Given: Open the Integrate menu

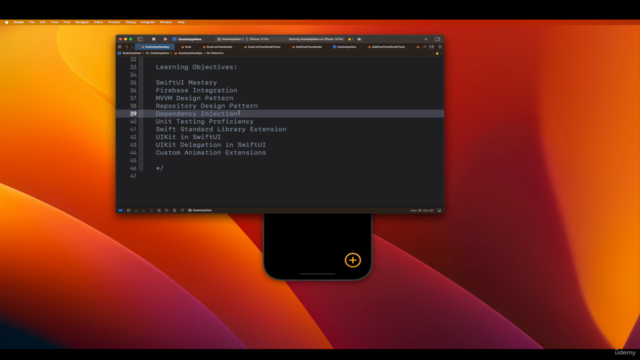Looking at the screenshot, I should (x=148, y=22).
